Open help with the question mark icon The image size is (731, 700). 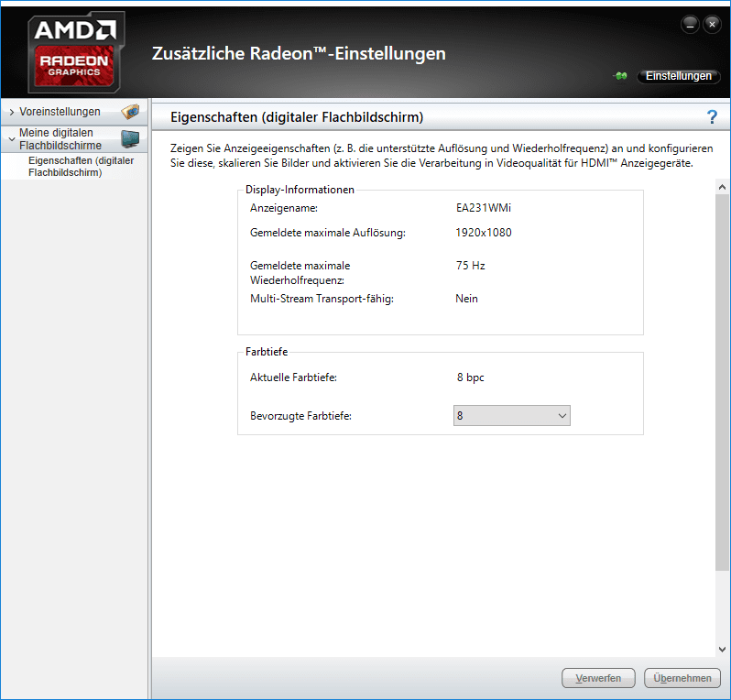[712, 116]
